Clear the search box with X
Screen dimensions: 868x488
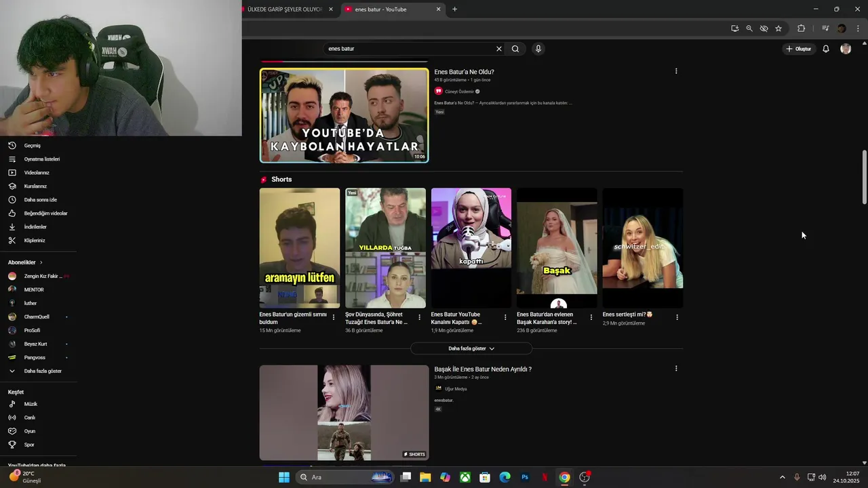tap(499, 49)
